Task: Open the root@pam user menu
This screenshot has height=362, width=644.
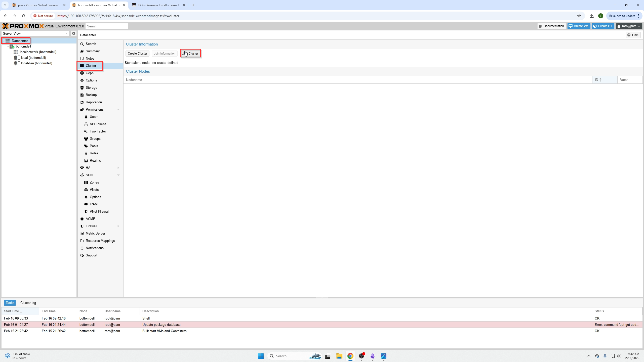Action: tap(629, 26)
